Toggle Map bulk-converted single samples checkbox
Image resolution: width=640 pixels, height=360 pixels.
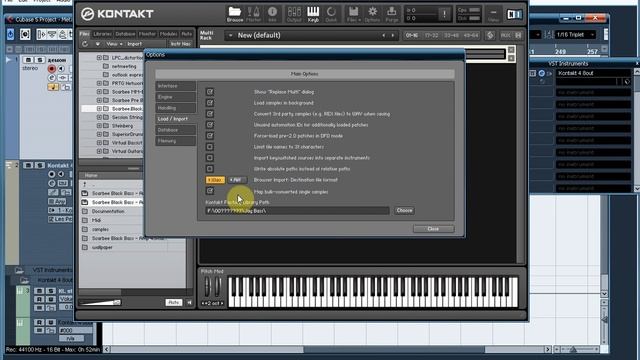click(x=210, y=191)
